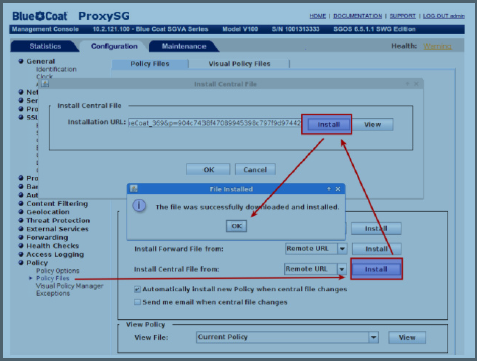Click the Installation URL input field
This screenshot has height=362, width=477.
pyautogui.click(x=215, y=123)
